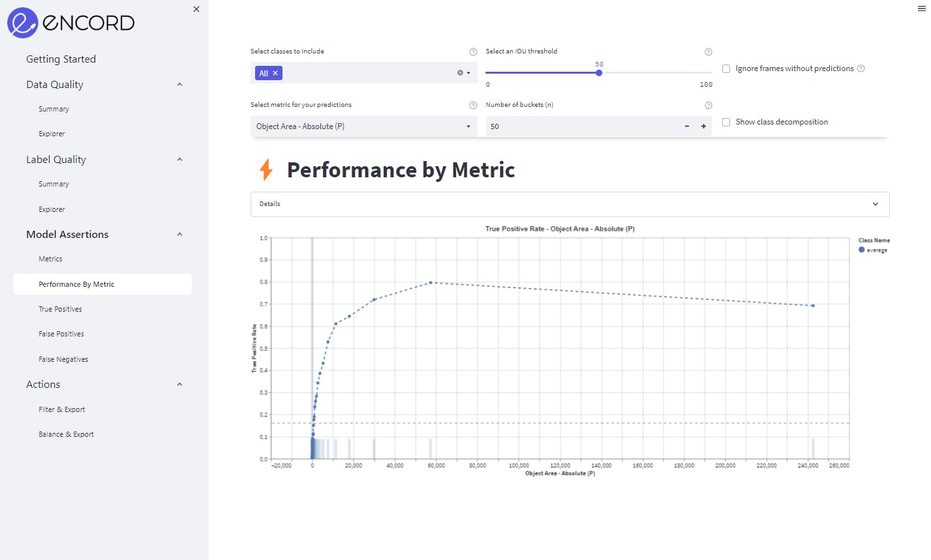Open the hamburger menu icon
Viewport: 931px width, 560px height.
tap(922, 8)
